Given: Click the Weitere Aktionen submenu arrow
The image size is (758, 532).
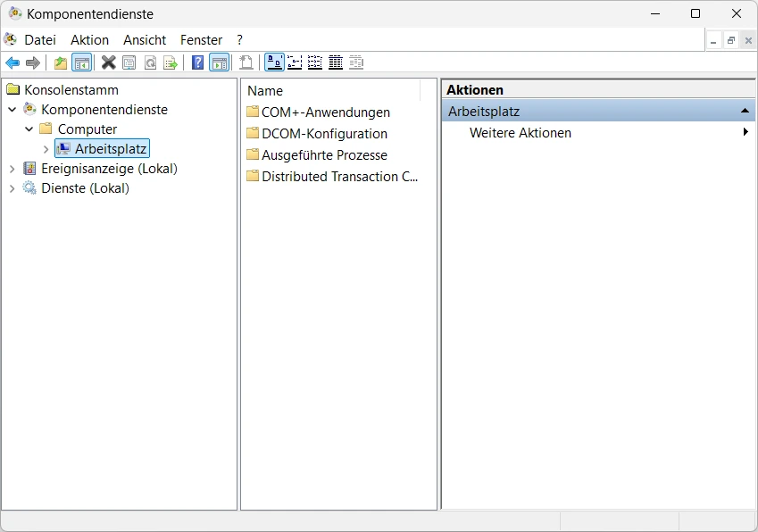Looking at the screenshot, I should click(746, 131).
